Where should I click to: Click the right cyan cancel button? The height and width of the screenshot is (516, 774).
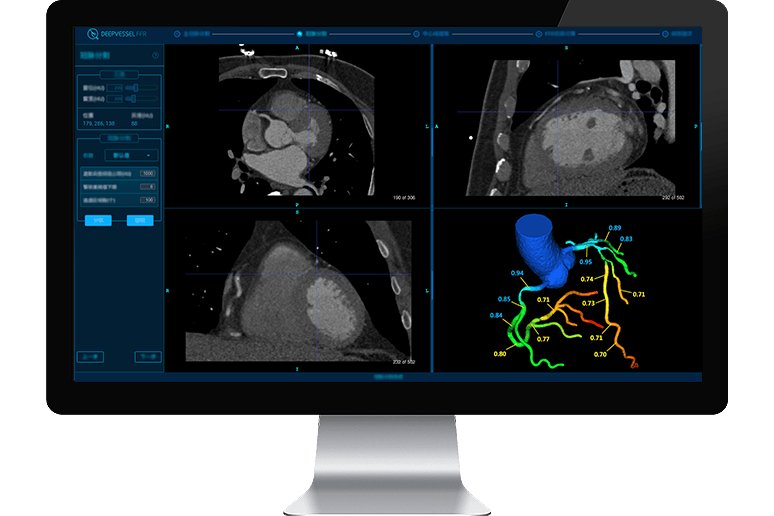(x=140, y=220)
